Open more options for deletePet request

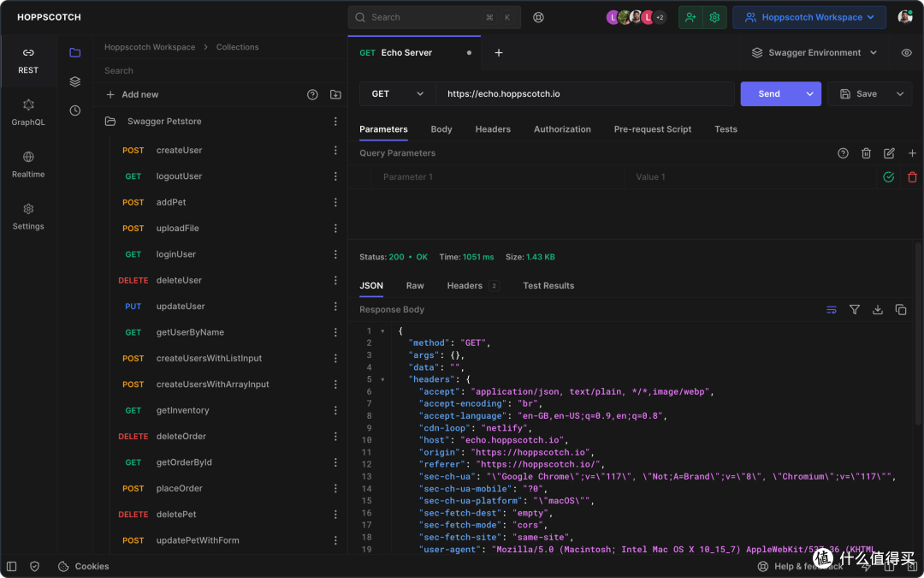[335, 515]
